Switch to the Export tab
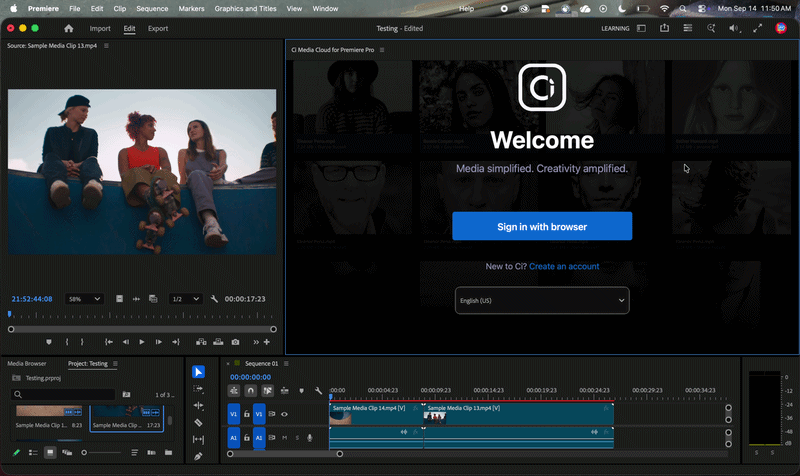The height and width of the screenshot is (476, 800). [158, 29]
